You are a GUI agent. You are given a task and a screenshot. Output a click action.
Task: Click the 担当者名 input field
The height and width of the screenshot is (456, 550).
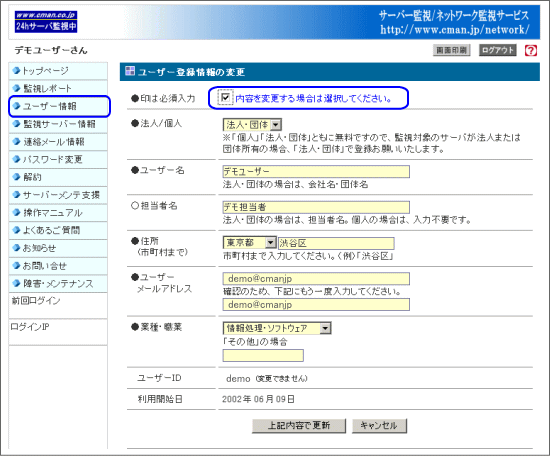point(316,207)
